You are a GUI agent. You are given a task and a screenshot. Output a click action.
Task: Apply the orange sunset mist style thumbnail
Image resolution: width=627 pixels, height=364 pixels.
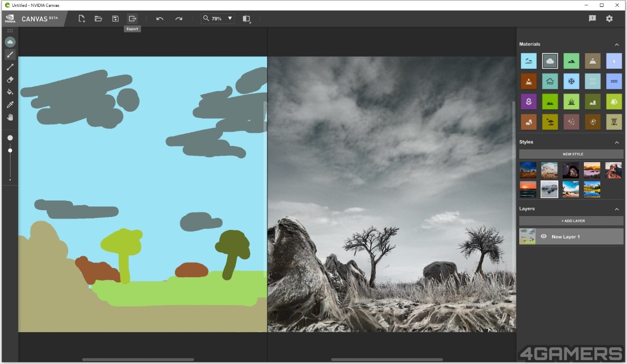click(x=592, y=170)
